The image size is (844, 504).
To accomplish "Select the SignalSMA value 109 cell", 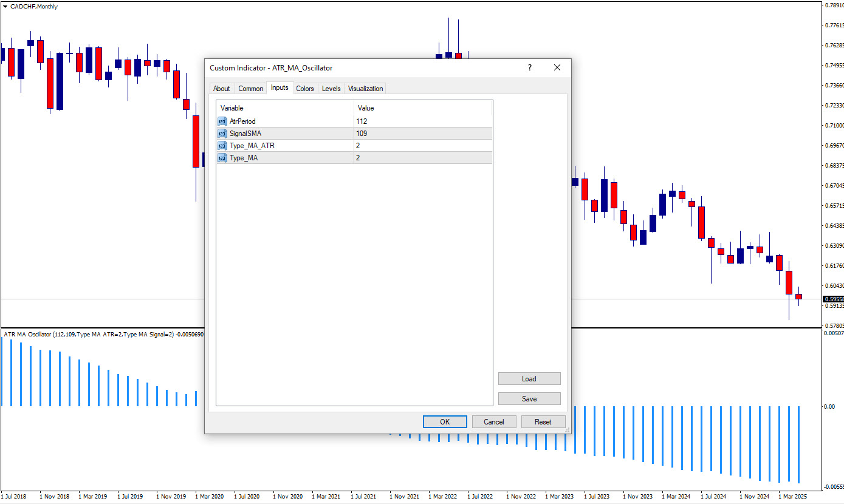I will click(422, 134).
